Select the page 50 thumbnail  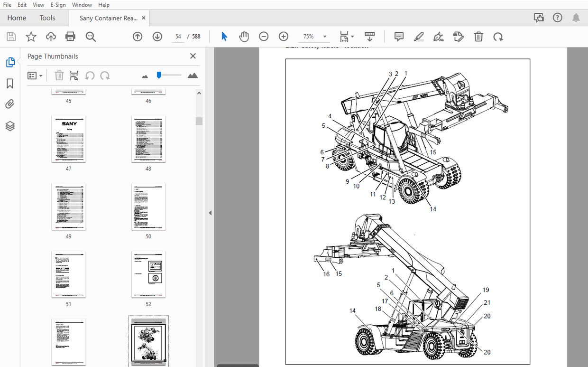pyautogui.click(x=148, y=207)
